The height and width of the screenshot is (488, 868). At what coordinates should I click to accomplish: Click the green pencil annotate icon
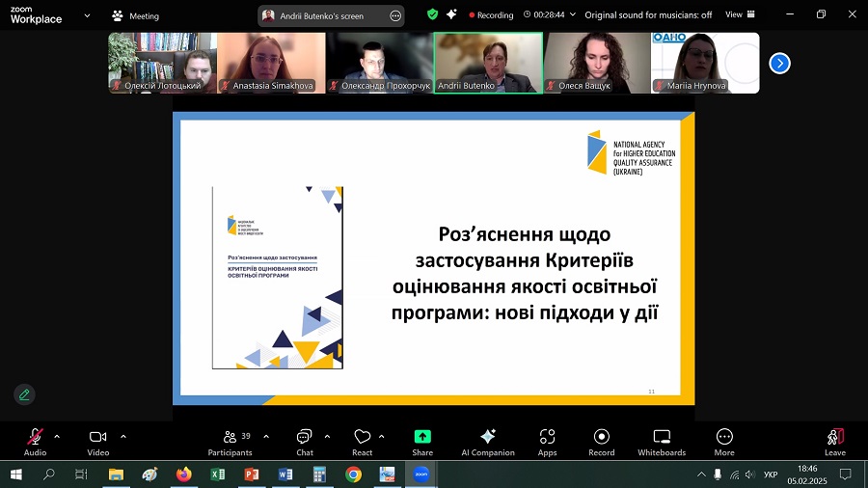[24, 394]
